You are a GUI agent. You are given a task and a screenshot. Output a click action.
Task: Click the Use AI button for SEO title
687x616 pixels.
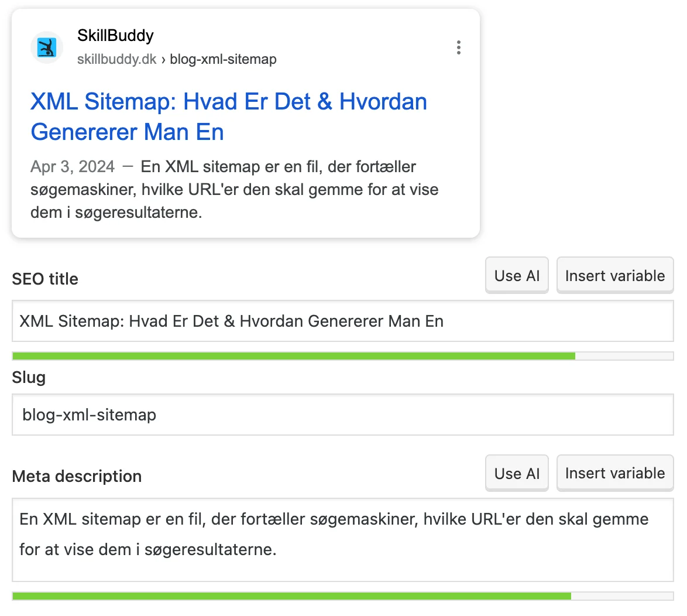(x=517, y=275)
